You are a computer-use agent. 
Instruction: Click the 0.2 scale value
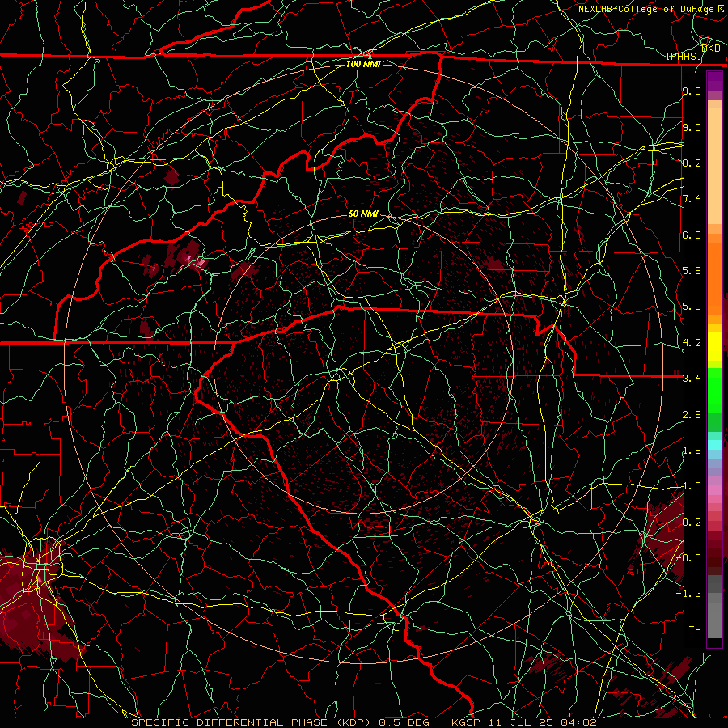click(692, 523)
